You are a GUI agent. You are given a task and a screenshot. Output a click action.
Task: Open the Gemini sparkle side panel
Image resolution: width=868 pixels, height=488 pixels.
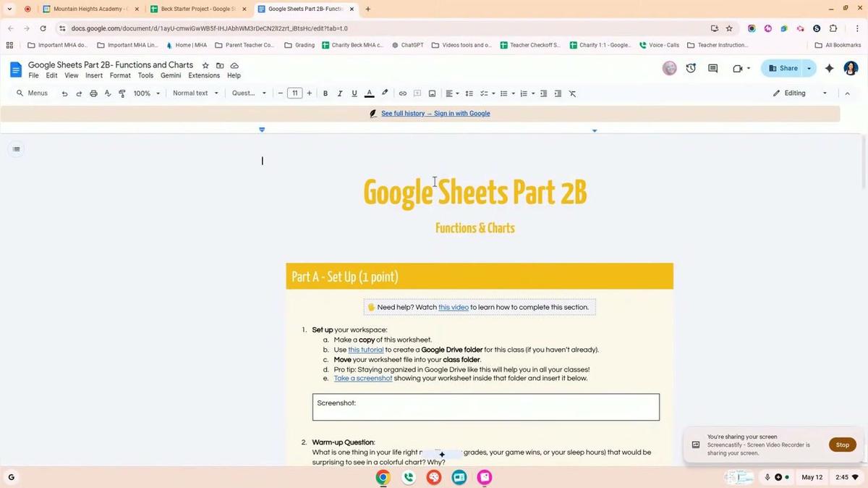(829, 68)
